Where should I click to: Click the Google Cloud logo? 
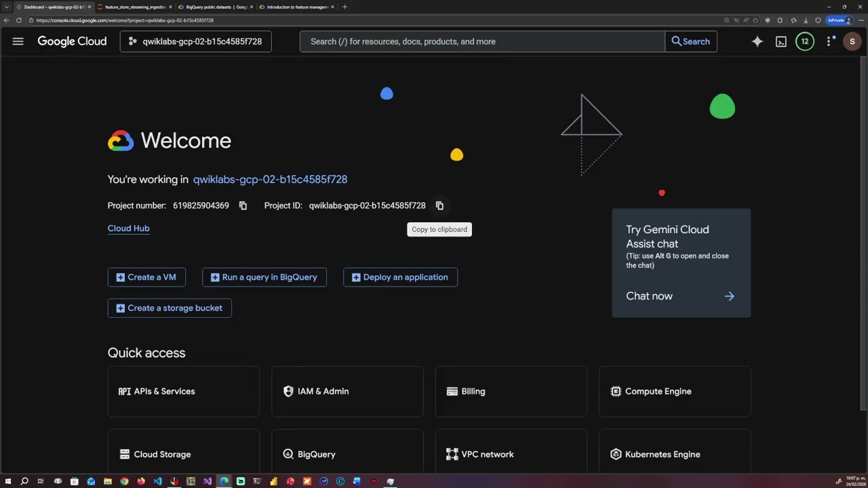coord(72,41)
